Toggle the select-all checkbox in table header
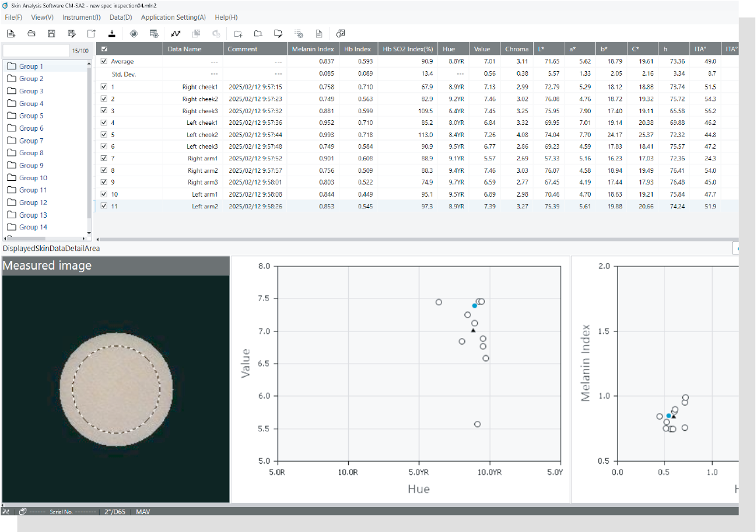756x532 pixels. pos(104,49)
